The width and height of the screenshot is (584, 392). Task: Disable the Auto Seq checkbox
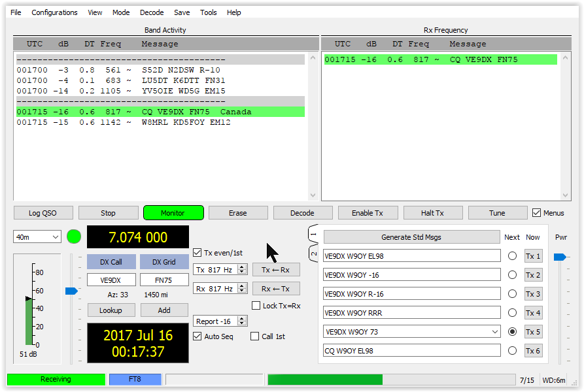coord(198,336)
